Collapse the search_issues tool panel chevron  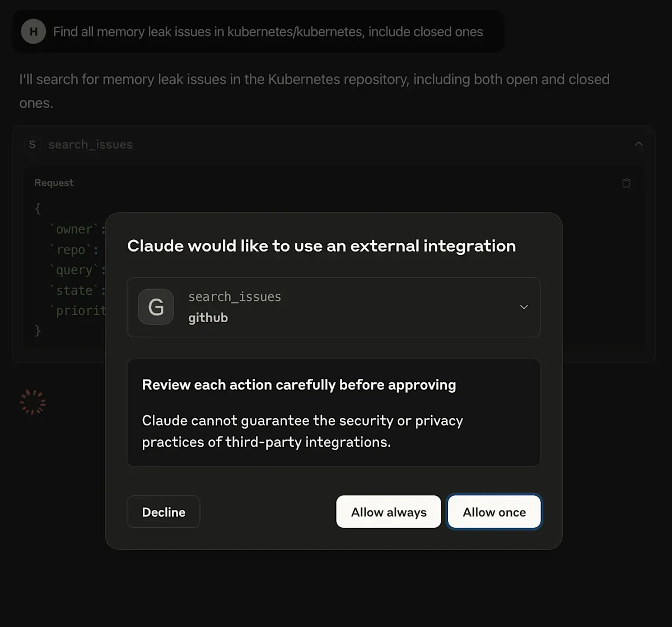coord(638,144)
